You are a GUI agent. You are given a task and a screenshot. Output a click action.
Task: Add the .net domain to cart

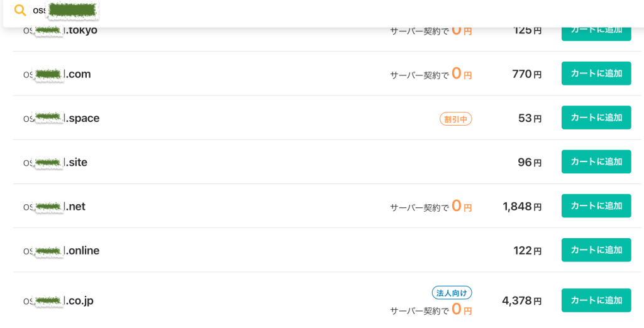pyautogui.click(x=596, y=205)
